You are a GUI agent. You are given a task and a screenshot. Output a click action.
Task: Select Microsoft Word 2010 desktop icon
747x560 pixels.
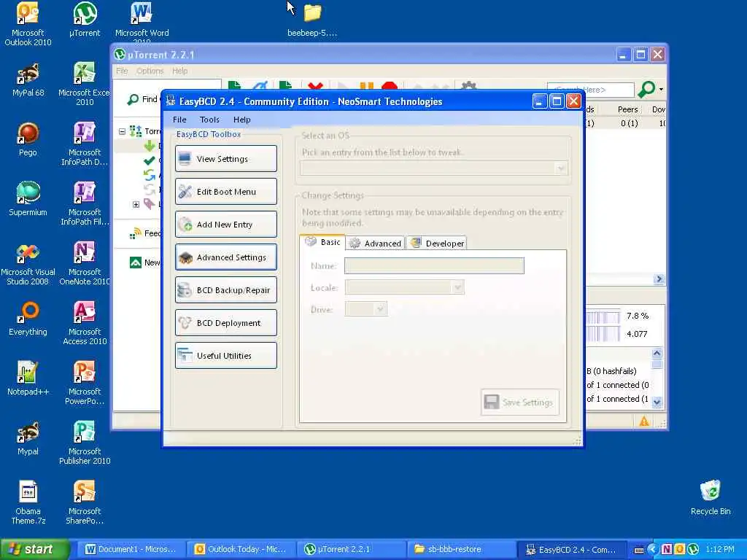coord(142,23)
